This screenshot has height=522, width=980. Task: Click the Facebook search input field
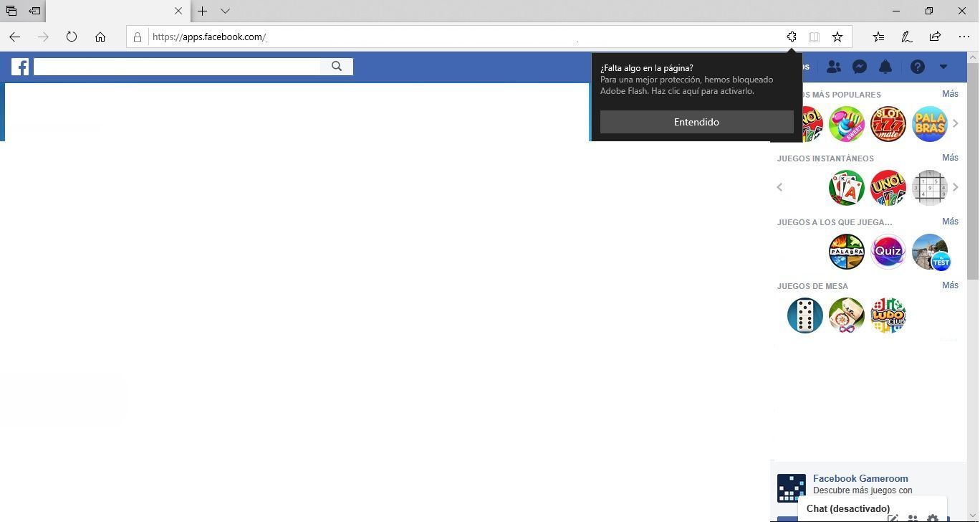point(177,67)
